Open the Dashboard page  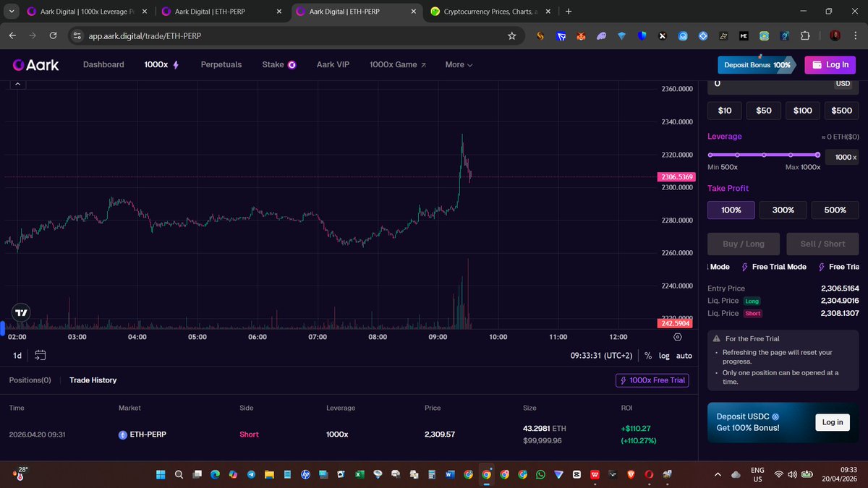point(103,64)
